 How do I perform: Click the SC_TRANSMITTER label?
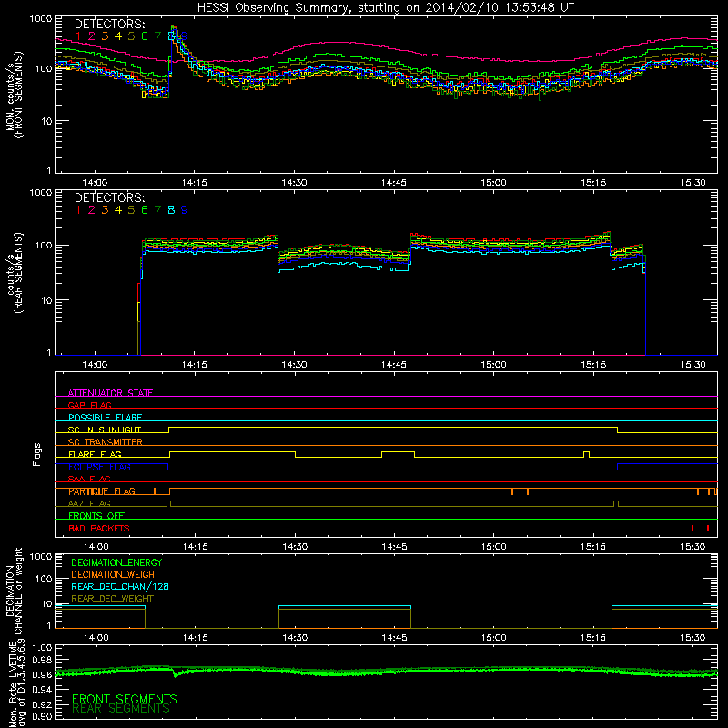[x=106, y=442]
